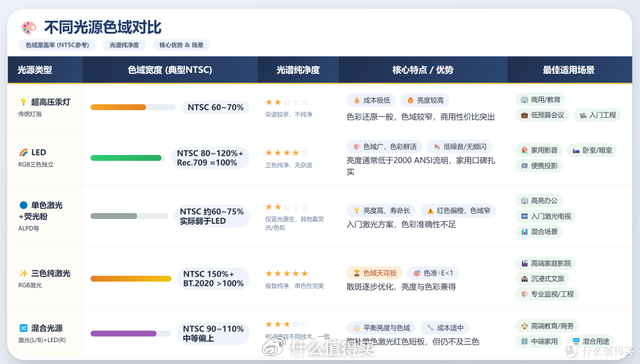
Task: Click the purple gamut bar for 混合光源
Action: click(123, 333)
